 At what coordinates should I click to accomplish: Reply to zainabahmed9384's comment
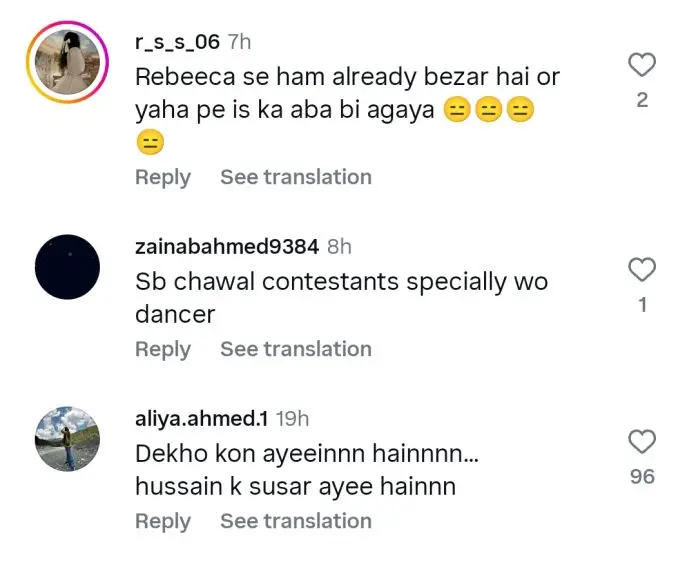(x=163, y=349)
